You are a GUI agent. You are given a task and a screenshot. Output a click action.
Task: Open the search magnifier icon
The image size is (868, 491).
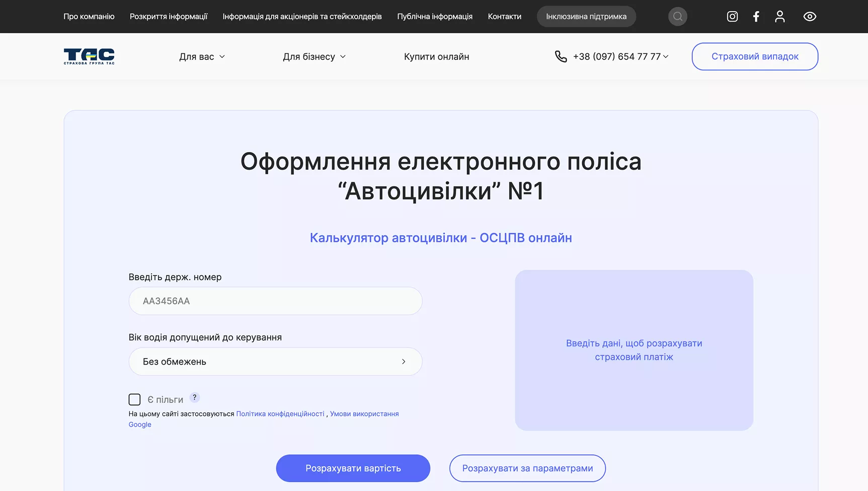click(x=677, y=16)
